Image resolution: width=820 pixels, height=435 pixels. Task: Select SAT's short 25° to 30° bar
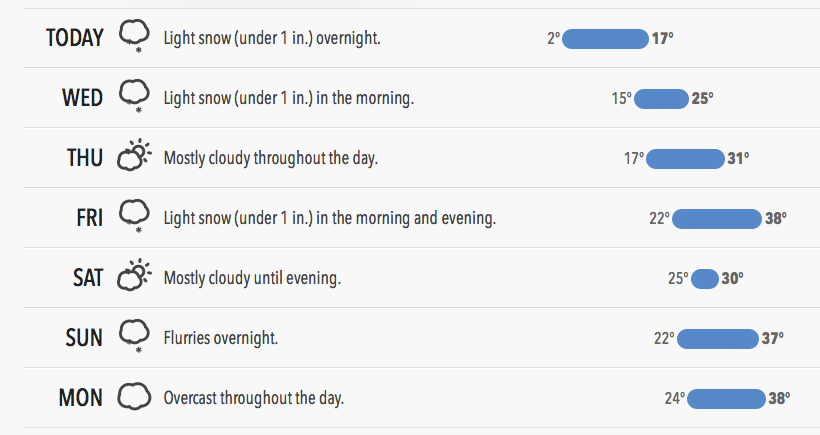point(704,279)
